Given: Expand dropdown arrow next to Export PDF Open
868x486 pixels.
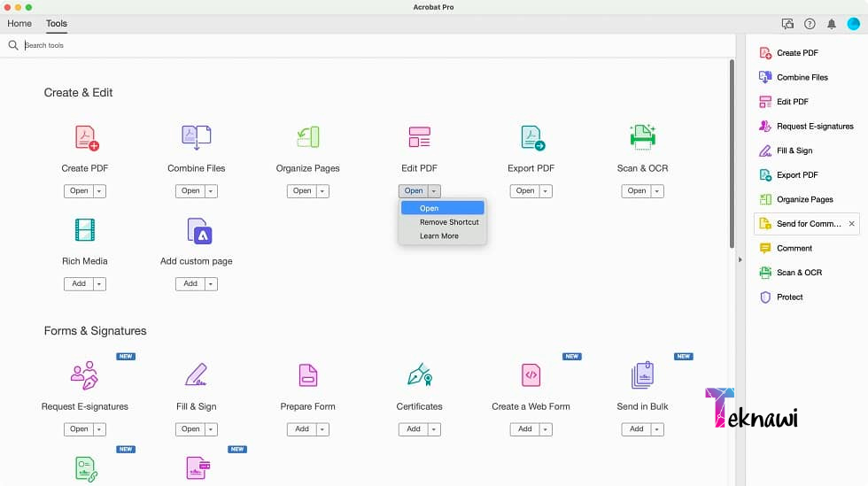Looking at the screenshot, I should (x=546, y=191).
